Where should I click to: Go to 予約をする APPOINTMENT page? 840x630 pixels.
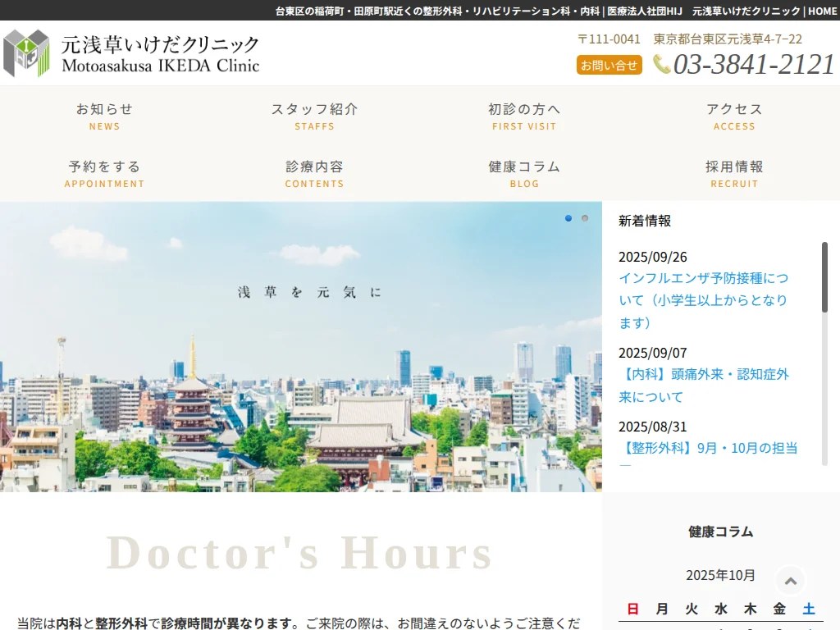[104, 174]
